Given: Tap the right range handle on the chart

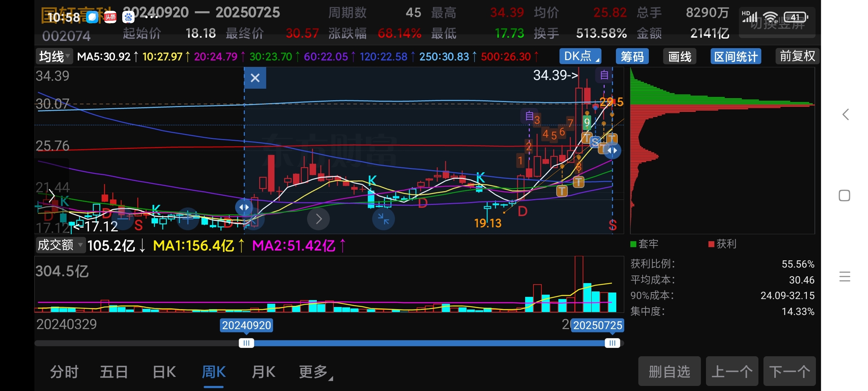Looking at the screenshot, I should point(612,150).
